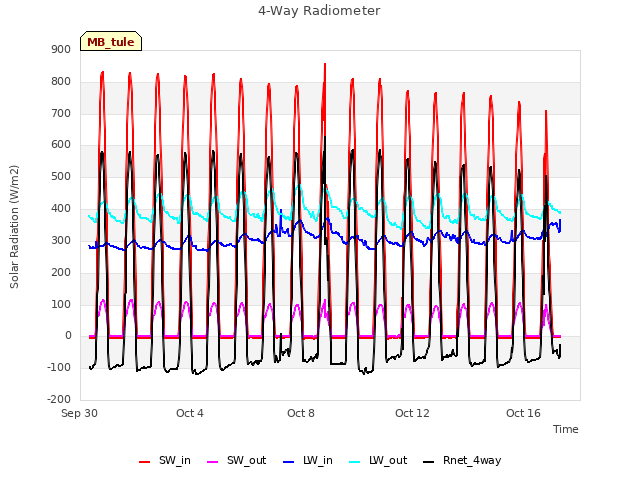Click the 500 y-axis tick label
The image size is (640, 480).
[61, 177]
